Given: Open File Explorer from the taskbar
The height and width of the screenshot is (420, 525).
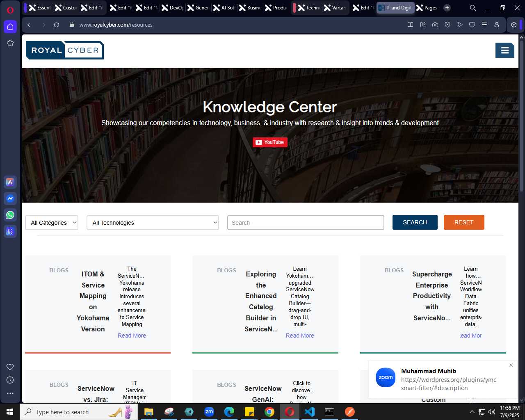Looking at the screenshot, I should (x=148, y=412).
